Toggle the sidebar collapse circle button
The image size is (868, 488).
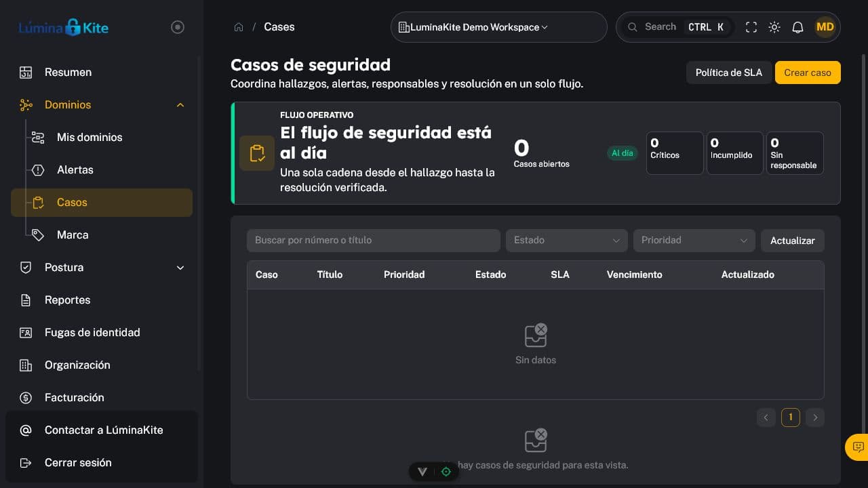[178, 27]
